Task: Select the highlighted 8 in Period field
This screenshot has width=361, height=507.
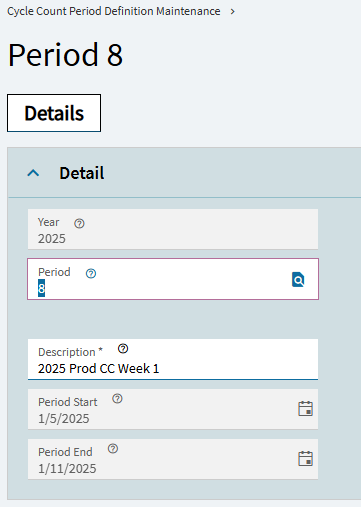Action: tap(41, 288)
